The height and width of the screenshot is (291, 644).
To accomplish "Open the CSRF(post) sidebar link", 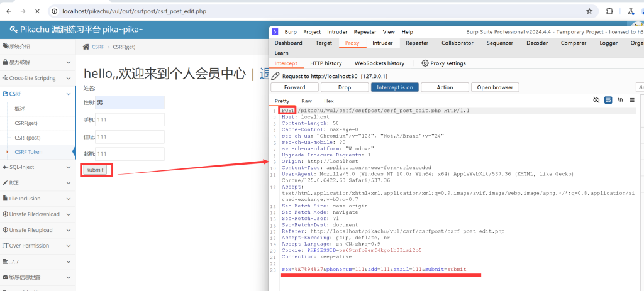I will pos(28,138).
